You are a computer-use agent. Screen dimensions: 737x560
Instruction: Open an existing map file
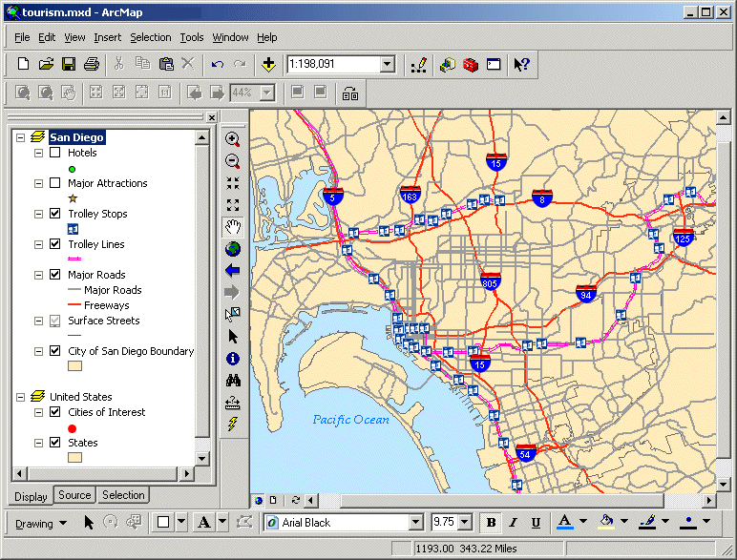(46, 64)
